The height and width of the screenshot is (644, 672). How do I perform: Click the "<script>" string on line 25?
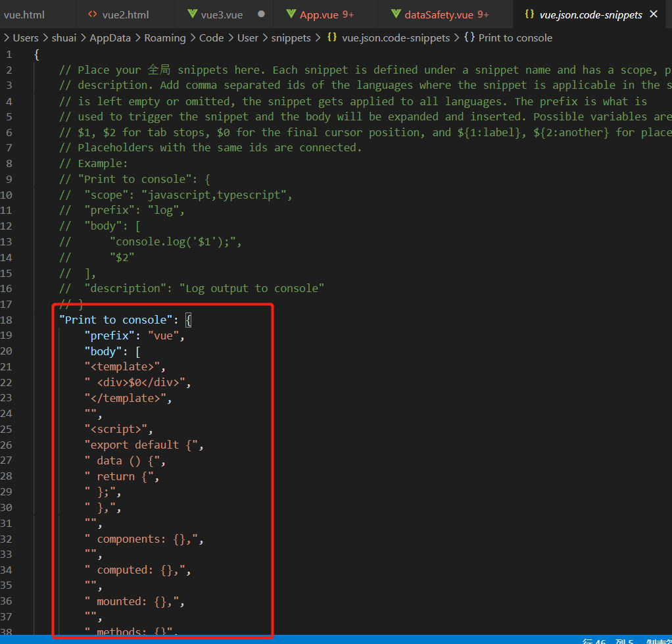[115, 429]
